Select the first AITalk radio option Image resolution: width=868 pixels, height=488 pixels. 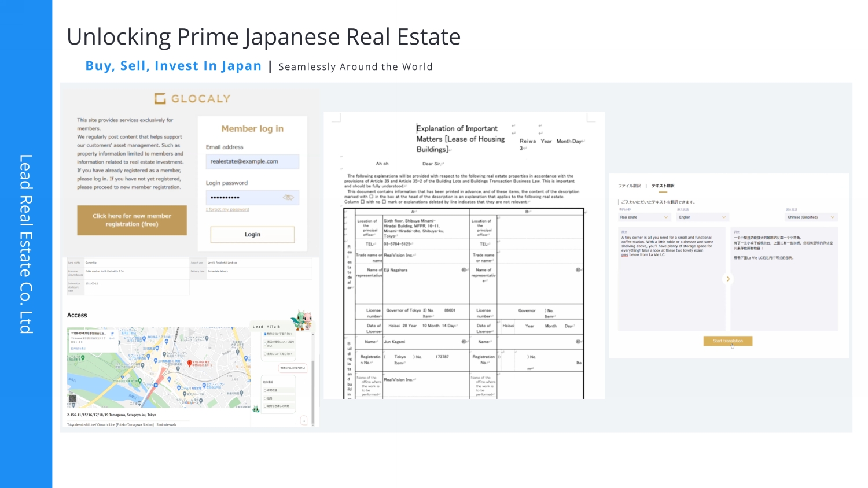265,334
